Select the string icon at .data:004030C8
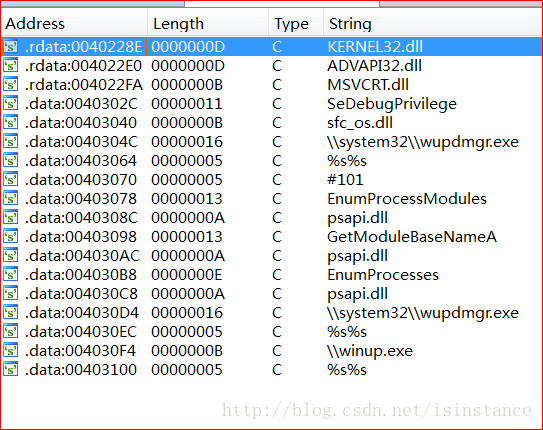This screenshot has width=543, height=430. [x=10, y=294]
